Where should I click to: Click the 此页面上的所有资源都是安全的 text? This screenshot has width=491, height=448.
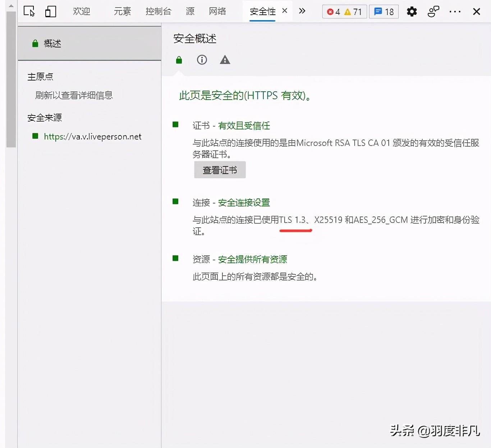click(255, 276)
